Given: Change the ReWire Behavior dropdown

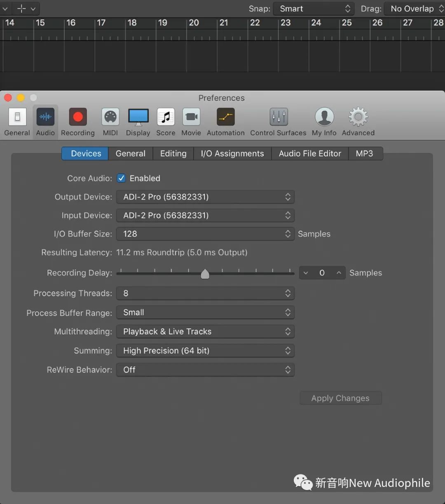Looking at the screenshot, I should coord(205,370).
